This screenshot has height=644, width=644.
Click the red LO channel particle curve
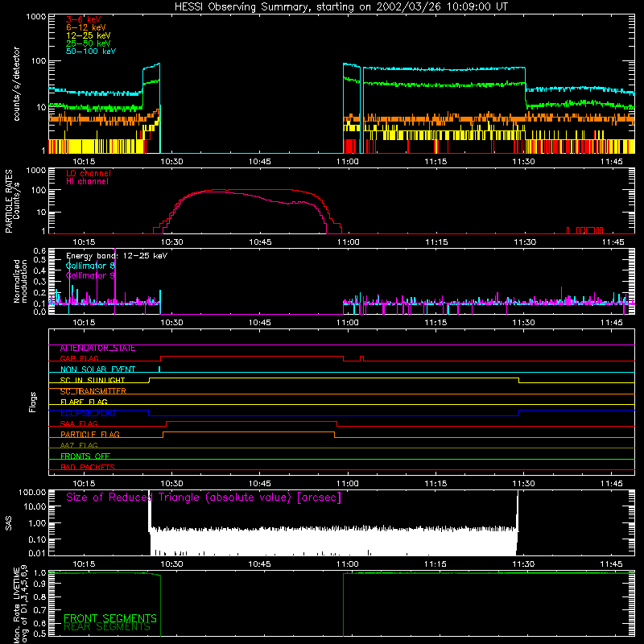point(246,190)
